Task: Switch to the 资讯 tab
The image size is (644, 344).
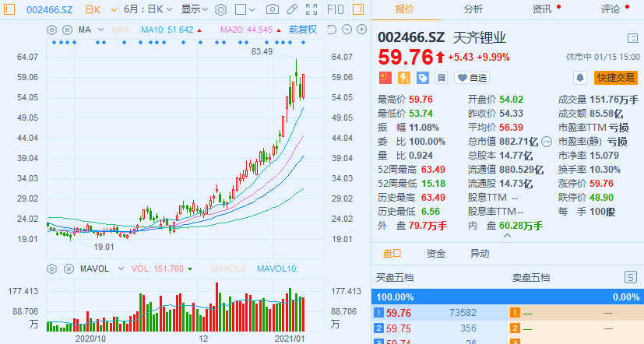Action: coord(542,9)
